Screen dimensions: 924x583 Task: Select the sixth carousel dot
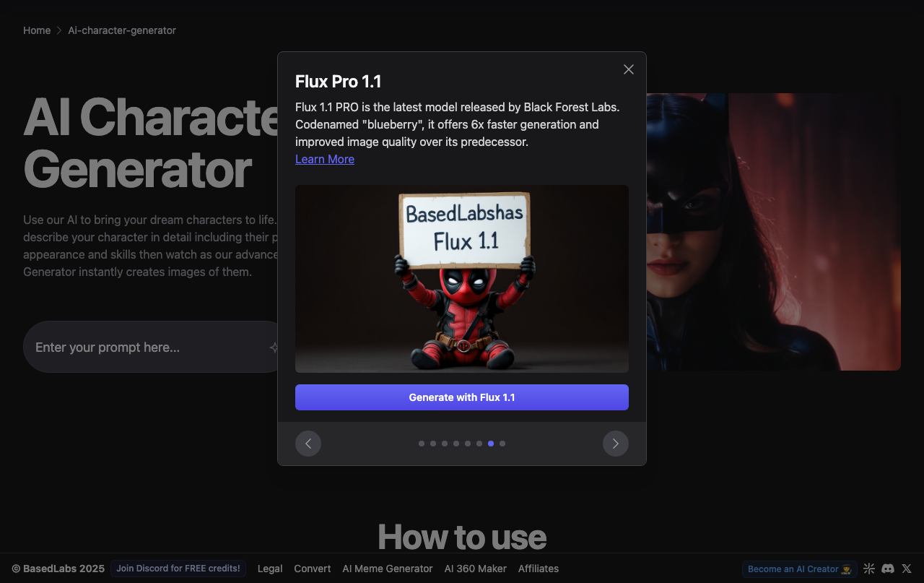pyautogui.click(x=479, y=444)
